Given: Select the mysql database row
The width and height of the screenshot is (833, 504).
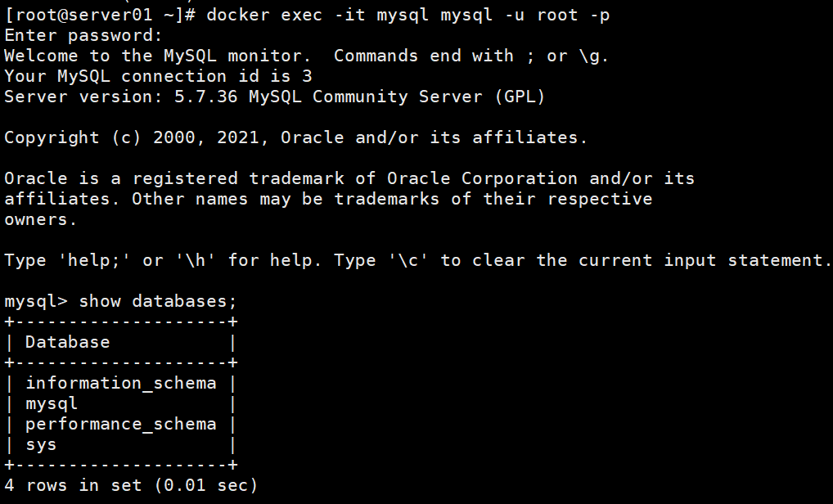Looking at the screenshot, I should tap(120, 403).
